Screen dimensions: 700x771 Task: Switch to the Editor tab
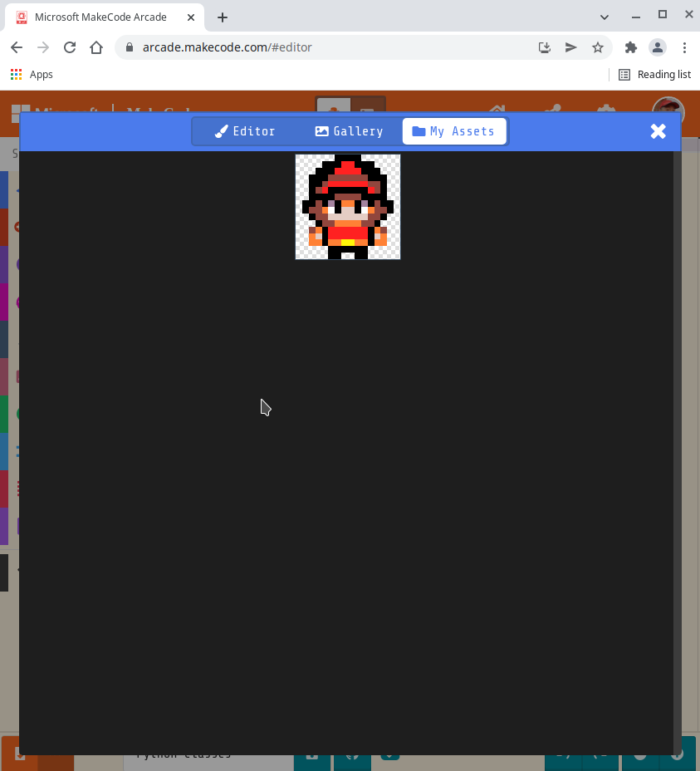(244, 130)
